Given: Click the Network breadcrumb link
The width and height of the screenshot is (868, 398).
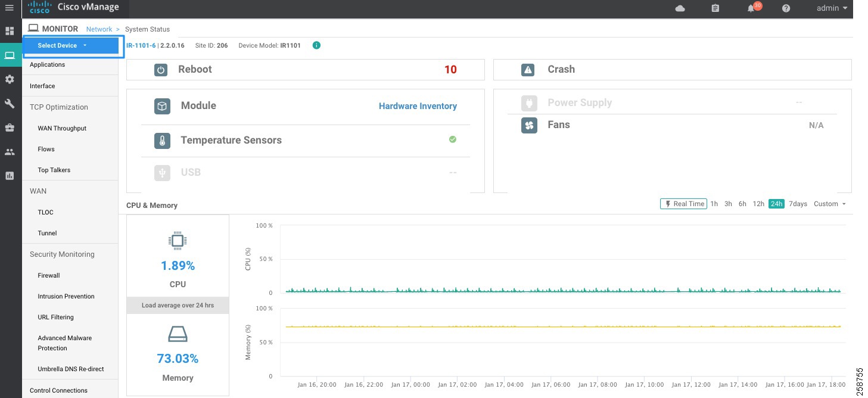Looking at the screenshot, I should click(99, 29).
